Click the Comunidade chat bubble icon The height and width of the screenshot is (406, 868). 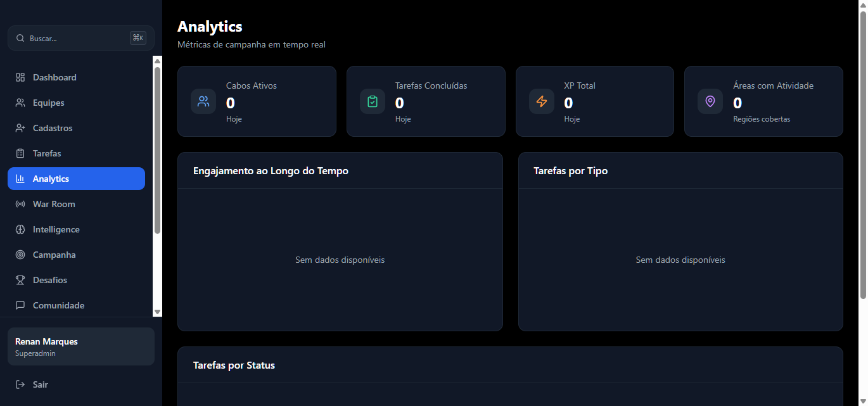[x=20, y=305]
